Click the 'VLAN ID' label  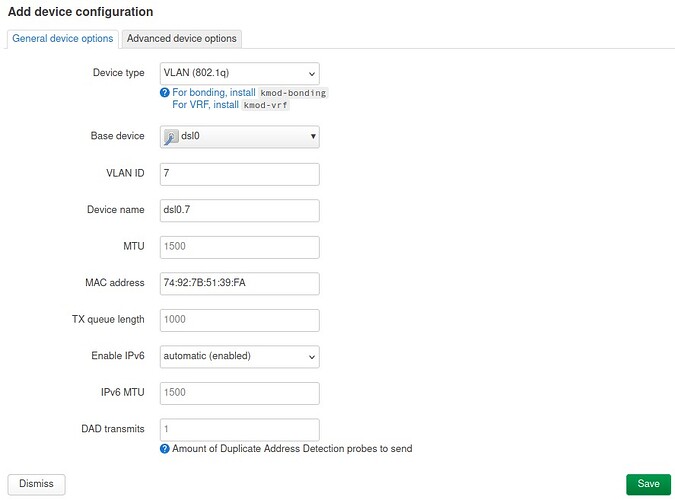125,173
